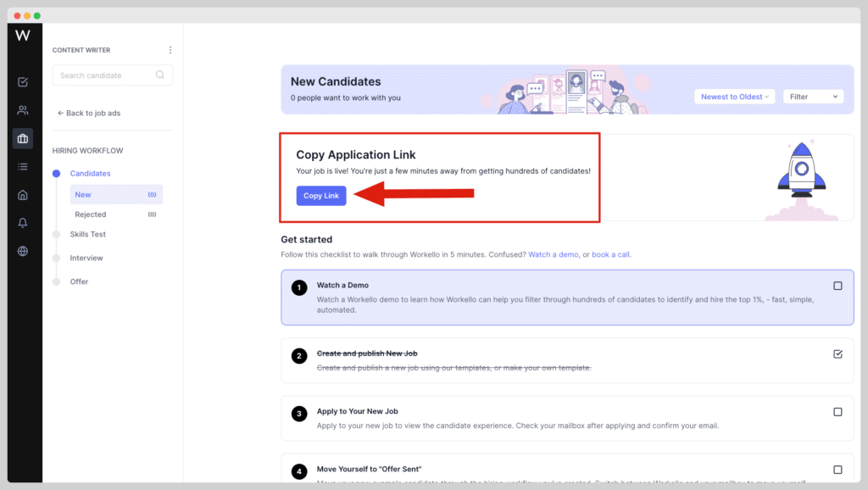Switch to the Interview workflow stage
Viewport: 868px width, 490px height.
[86, 258]
